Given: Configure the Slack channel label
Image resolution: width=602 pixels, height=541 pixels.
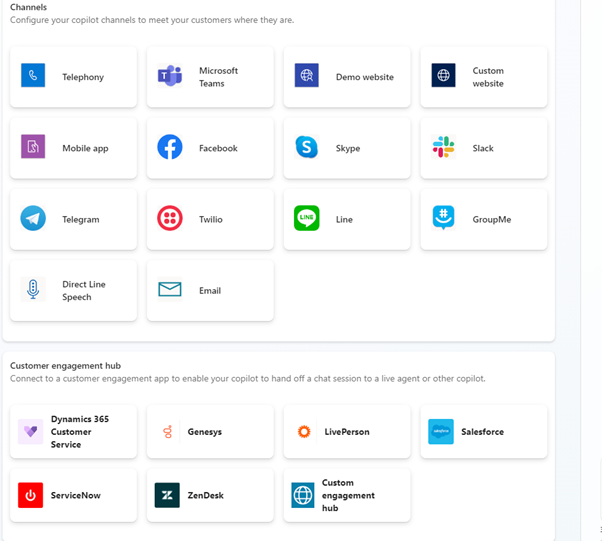Looking at the screenshot, I should (483, 148).
